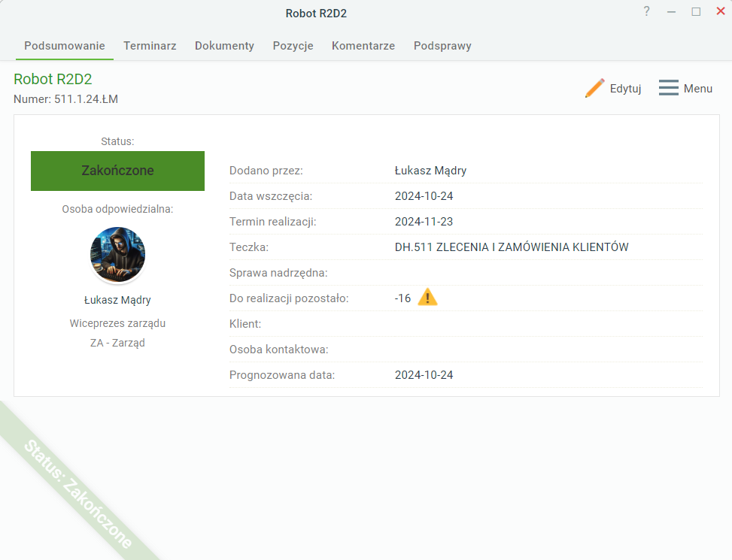Show the Komentarze tab
This screenshot has height=560, width=732.
(363, 46)
